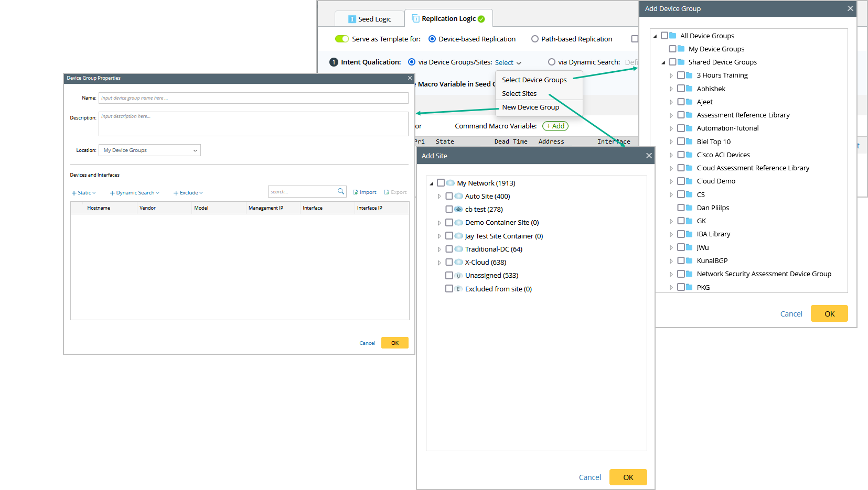Expand the Demo Container Site node
Screen dimensions: 868x490
[x=440, y=223]
